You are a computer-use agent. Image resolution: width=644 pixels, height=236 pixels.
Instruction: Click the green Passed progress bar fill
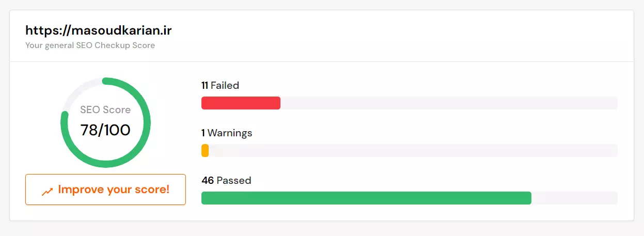pos(366,198)
